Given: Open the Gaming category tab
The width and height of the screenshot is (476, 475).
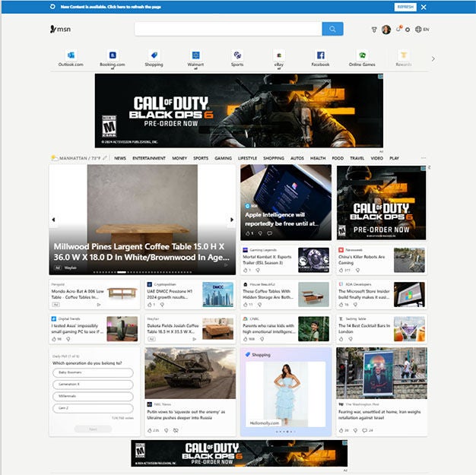Looking at the screenshot, I should [223, 158].
